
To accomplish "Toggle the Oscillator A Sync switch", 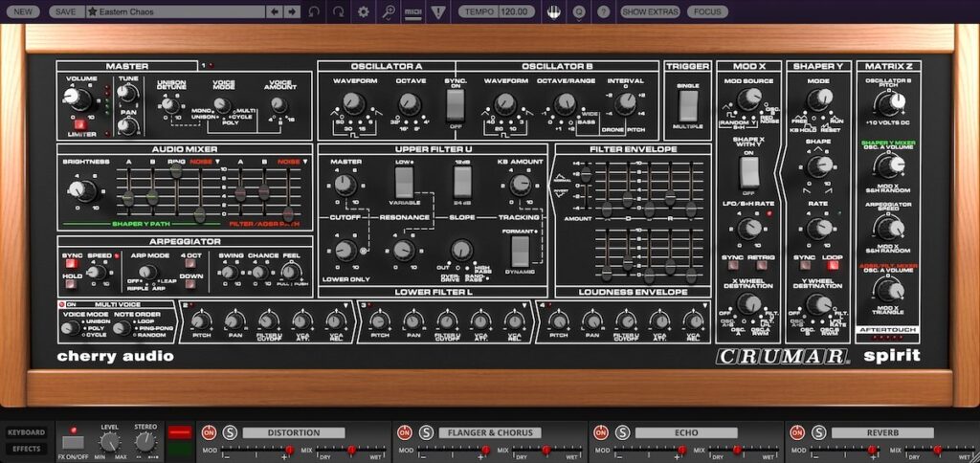I will pyautogui.click(x=455, y=104).
